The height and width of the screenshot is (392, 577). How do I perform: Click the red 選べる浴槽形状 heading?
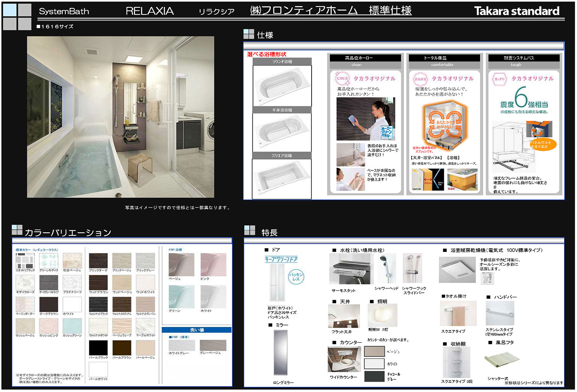pyautogui.click(x=267, y=54)
